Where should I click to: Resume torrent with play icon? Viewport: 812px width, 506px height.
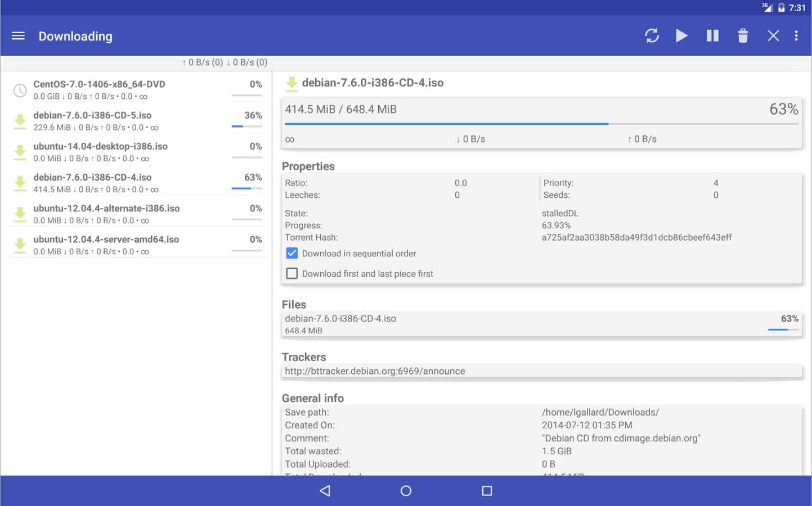point(681,36)
